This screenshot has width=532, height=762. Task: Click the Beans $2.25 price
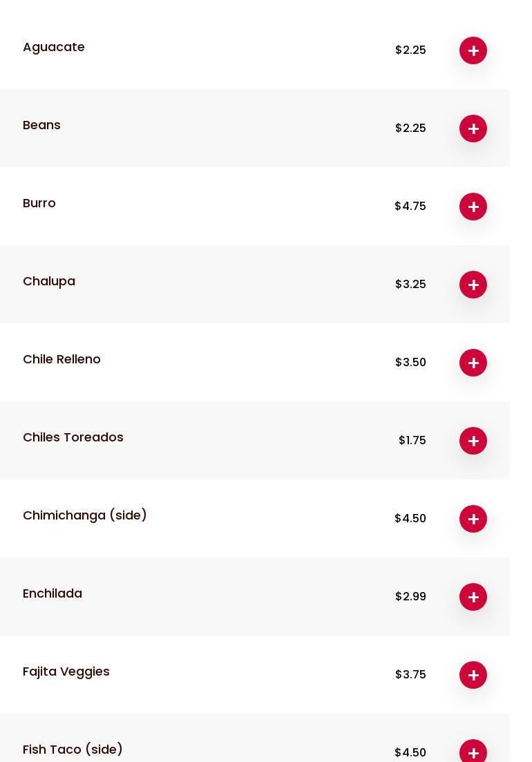click(x=410, y=128)
